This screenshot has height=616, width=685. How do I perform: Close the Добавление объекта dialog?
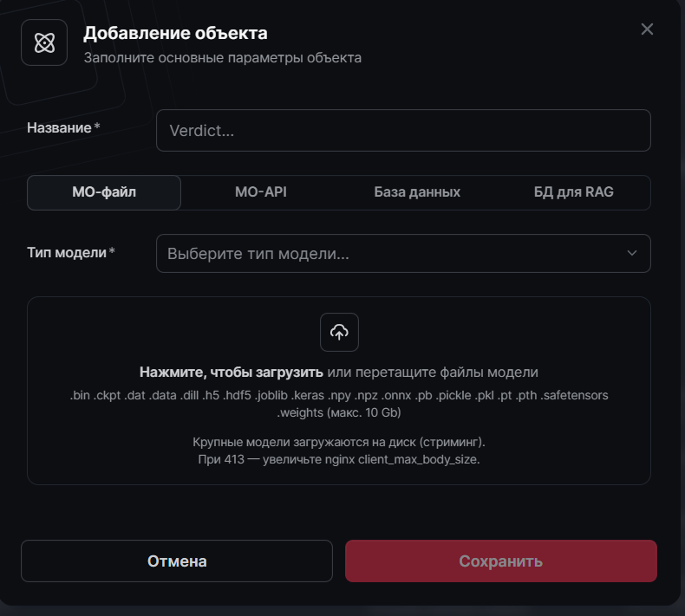pyautogui.click(x=647, y=29)
